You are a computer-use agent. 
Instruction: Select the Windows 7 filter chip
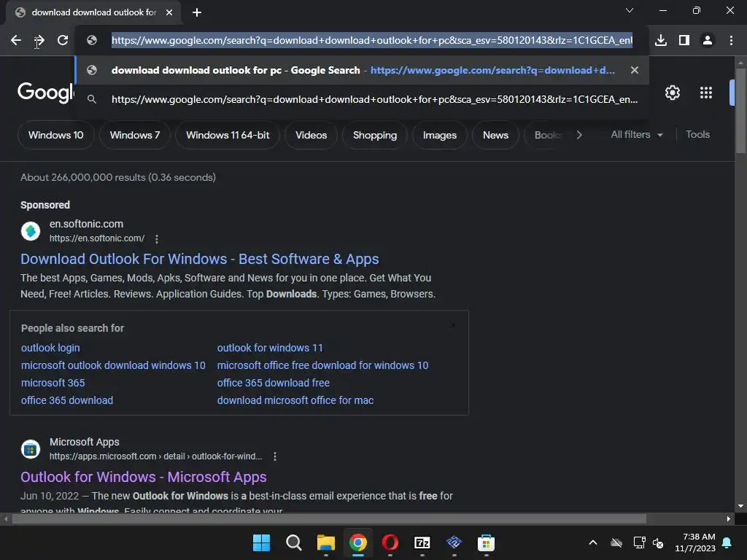point(135,135)
